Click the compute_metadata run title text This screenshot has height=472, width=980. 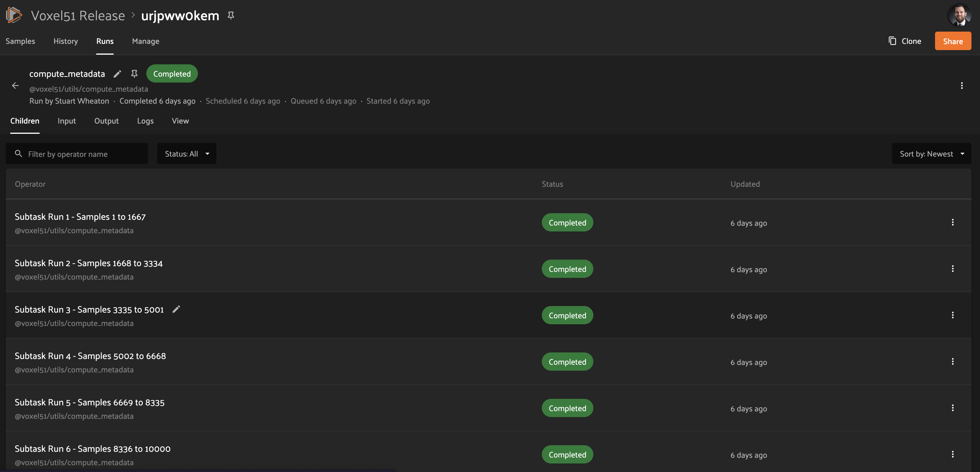(67, 74)
